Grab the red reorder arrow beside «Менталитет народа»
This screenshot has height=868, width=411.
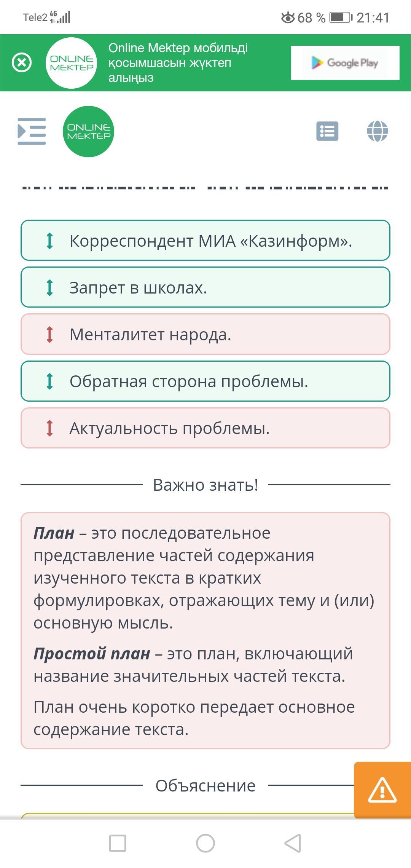(x=49, y=335)
